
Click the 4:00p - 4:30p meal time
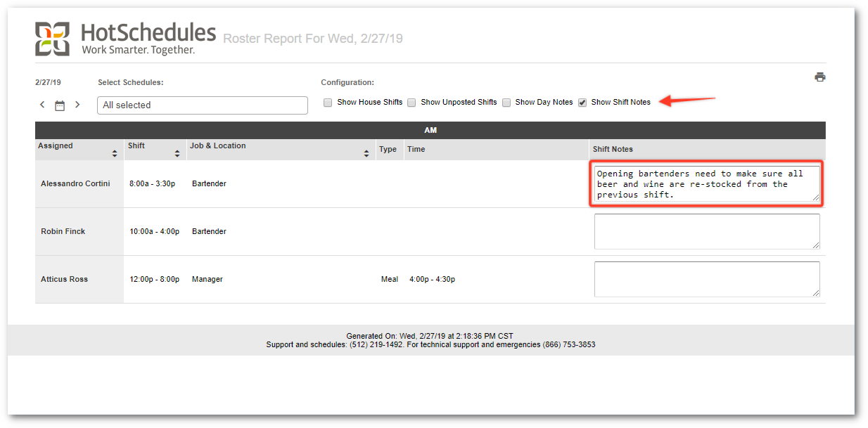(432, 279)
